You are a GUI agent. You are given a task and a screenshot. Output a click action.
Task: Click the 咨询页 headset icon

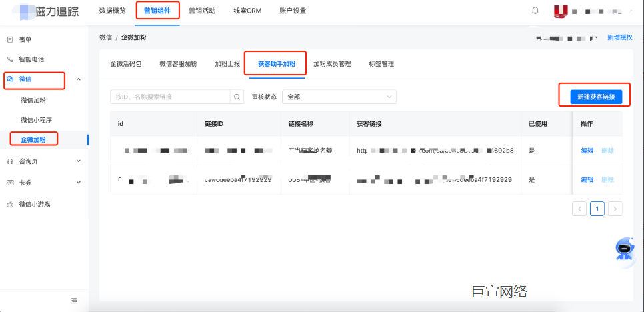click(10, 161)
